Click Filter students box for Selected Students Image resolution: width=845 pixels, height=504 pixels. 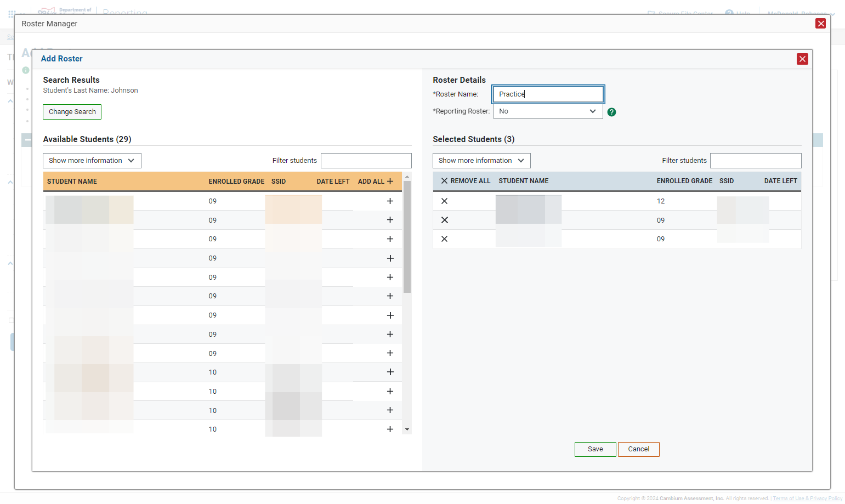click(x=756, y=161)
